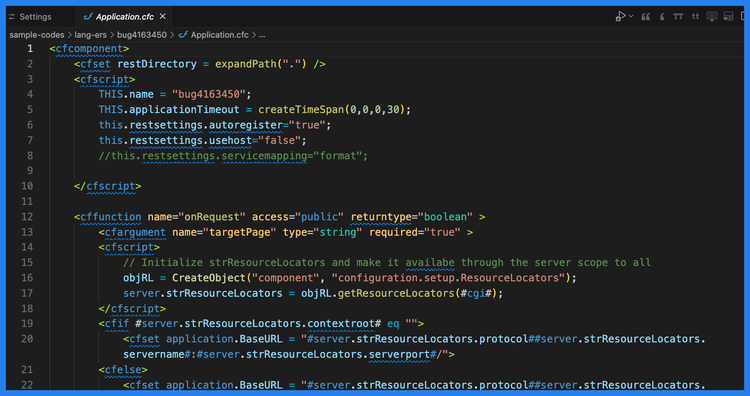
Task: Click the lowercase tt toolbar icon
Action: [695, 16]
